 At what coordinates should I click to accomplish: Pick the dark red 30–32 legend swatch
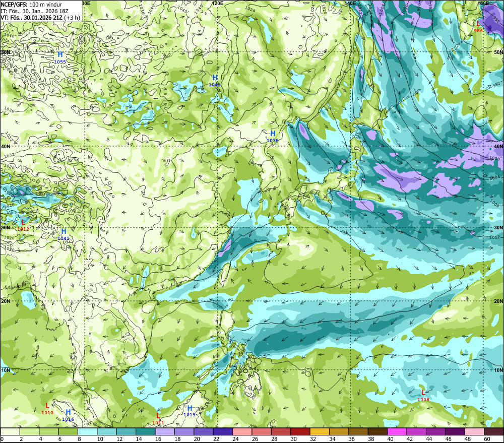point(300,432)
